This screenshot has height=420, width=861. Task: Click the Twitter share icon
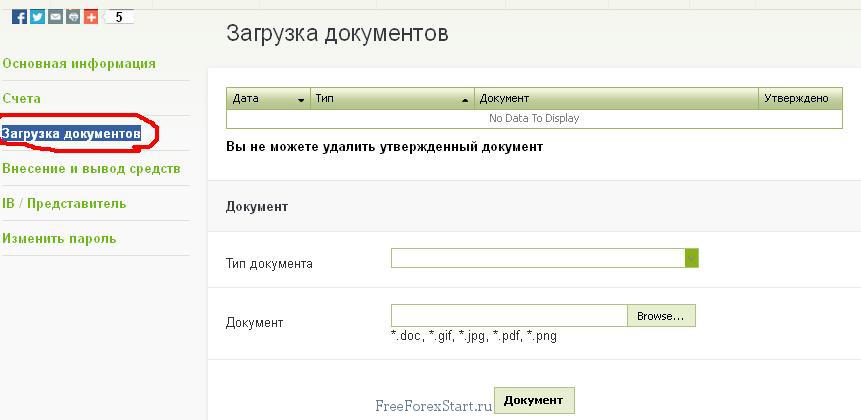pos(38,17)
